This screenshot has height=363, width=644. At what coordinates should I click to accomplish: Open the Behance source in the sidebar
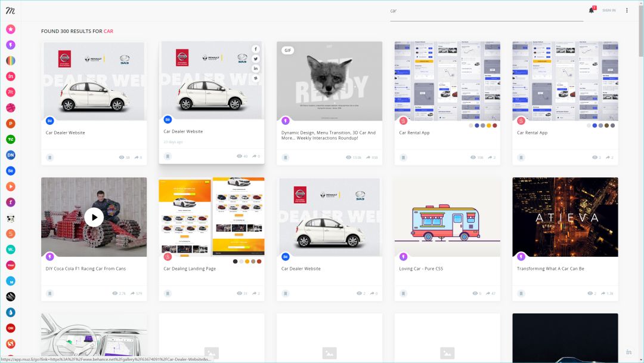(11, 171)
